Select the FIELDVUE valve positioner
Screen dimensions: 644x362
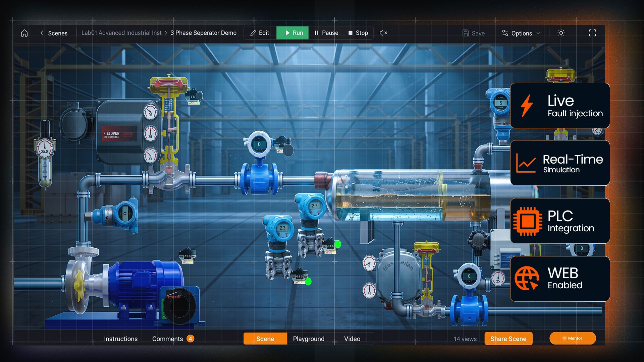125,131
